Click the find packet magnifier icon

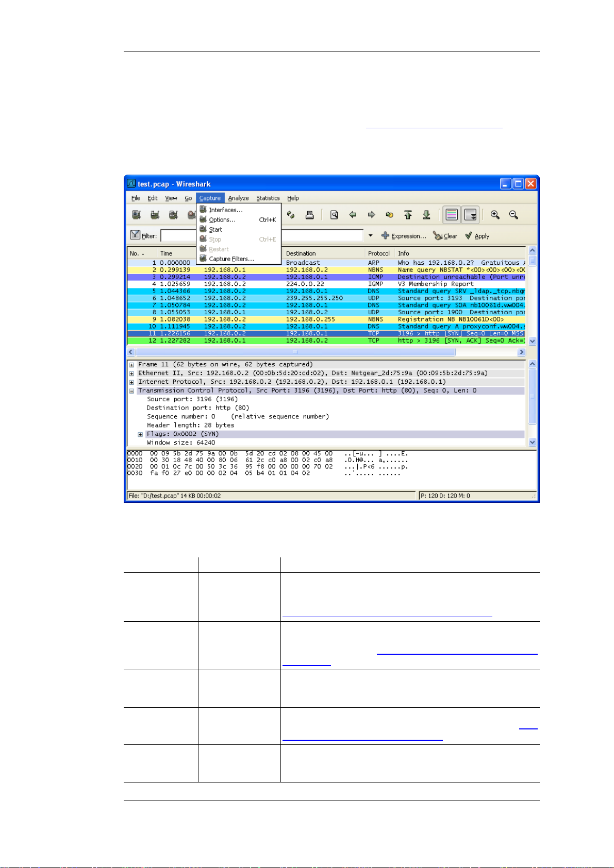[x=334, y=215]
